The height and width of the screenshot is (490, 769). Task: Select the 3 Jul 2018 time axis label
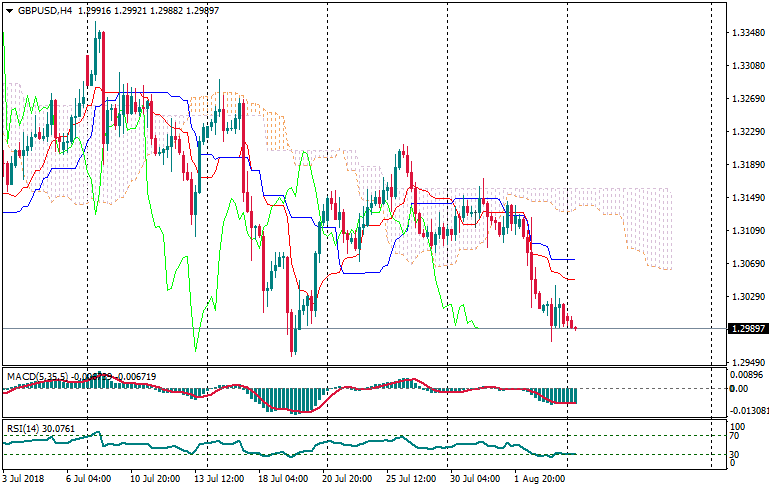[26, 480]
